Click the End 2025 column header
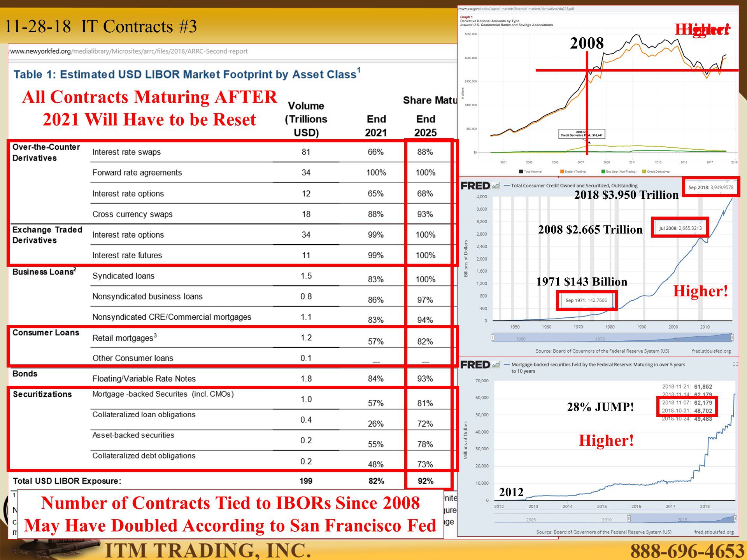This screenshot has height=560, width=747. [426, 126]
